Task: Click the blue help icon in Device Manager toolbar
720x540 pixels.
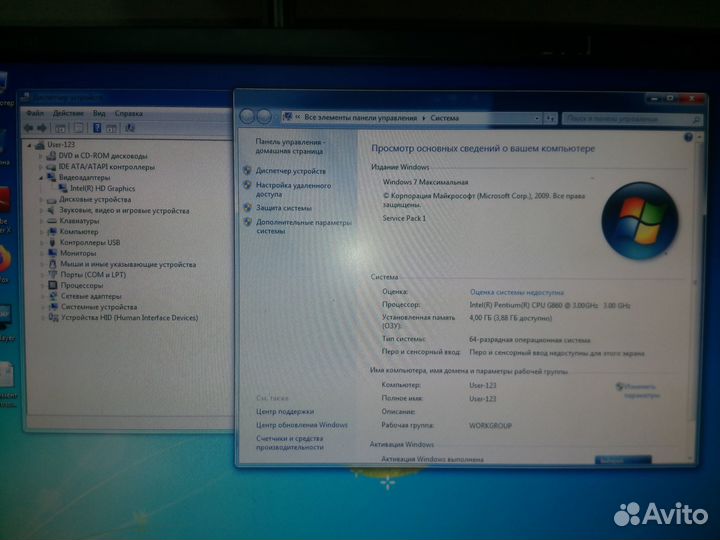Action: (97, 128)
